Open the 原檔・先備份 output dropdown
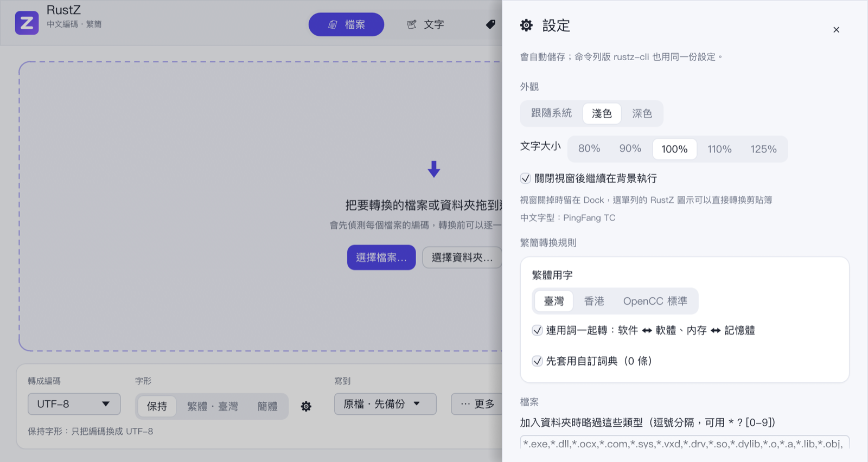Viewport: 868px width, 462px height. tap(385, 404)
